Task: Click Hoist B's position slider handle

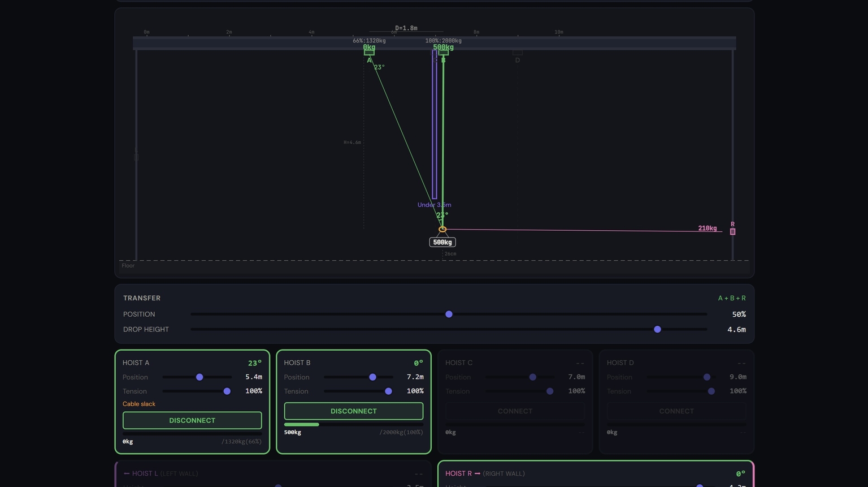Action: (373, 377)
